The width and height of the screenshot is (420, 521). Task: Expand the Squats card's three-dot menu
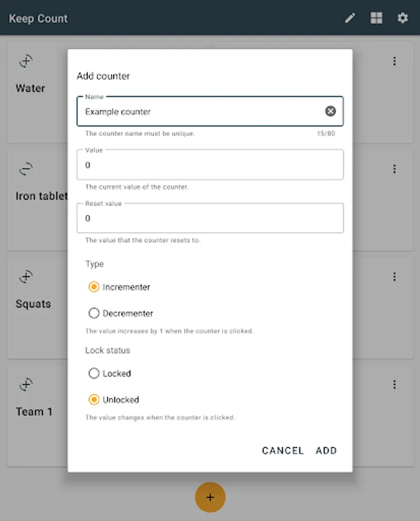(395, 277)
